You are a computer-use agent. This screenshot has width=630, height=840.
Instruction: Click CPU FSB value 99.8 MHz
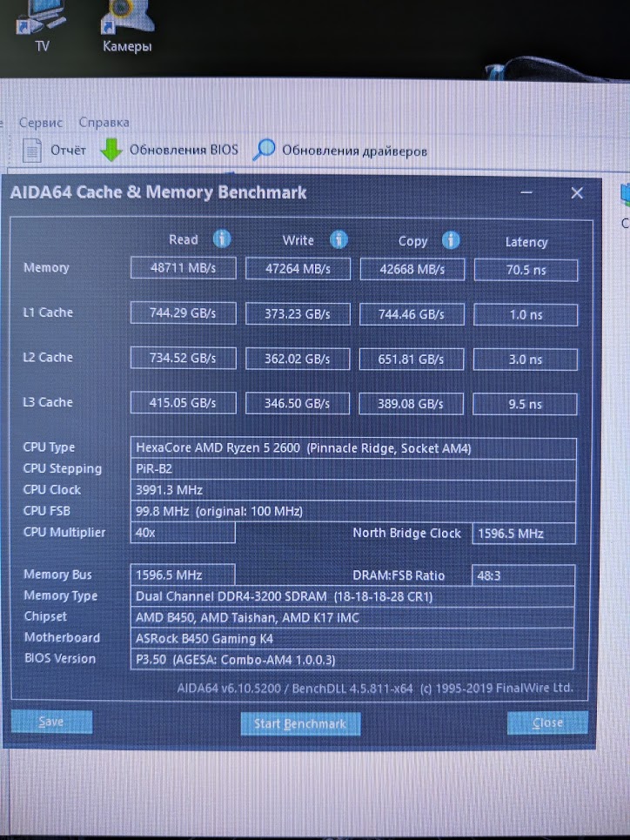coord(353,512)
